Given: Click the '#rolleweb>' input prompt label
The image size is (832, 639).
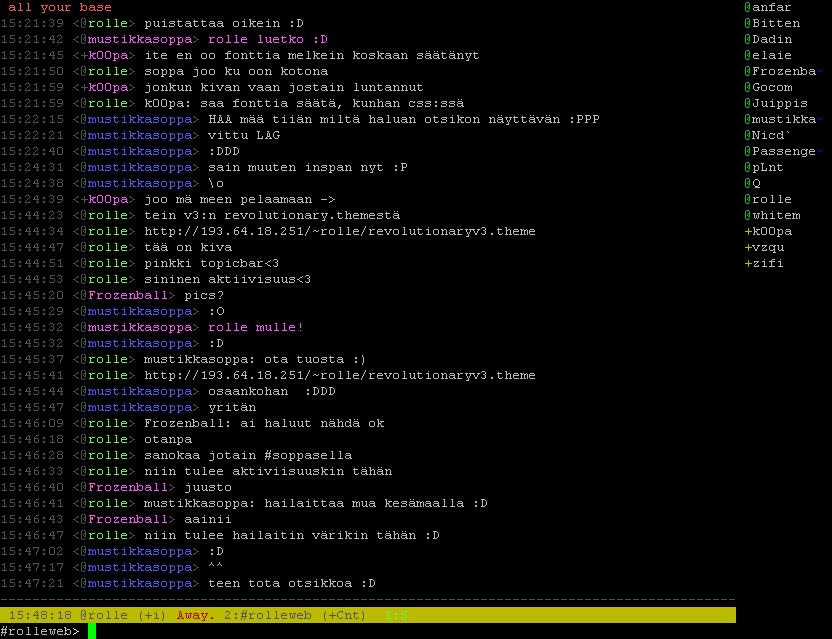Looking at the screenshot, I should (x=40, y=631).
